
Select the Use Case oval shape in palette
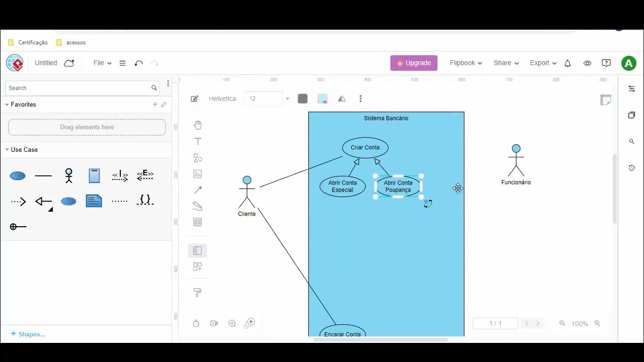click(x=18, y=176)
